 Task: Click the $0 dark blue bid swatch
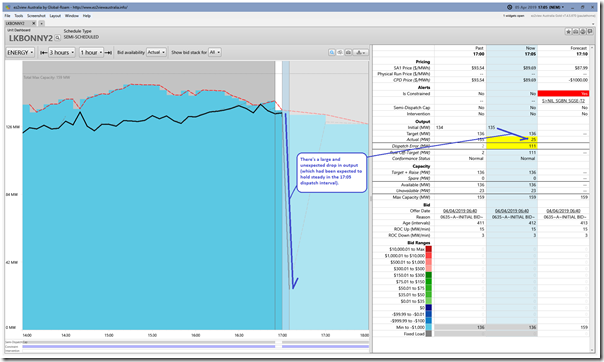point(428,308)
